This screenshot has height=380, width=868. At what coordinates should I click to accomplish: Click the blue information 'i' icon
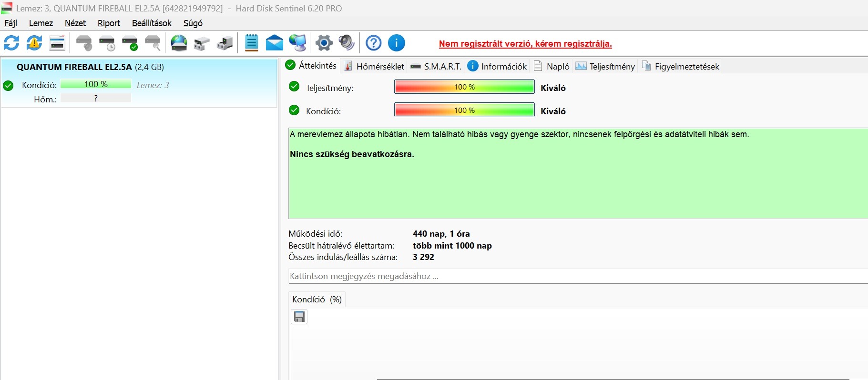coord(397,43)
